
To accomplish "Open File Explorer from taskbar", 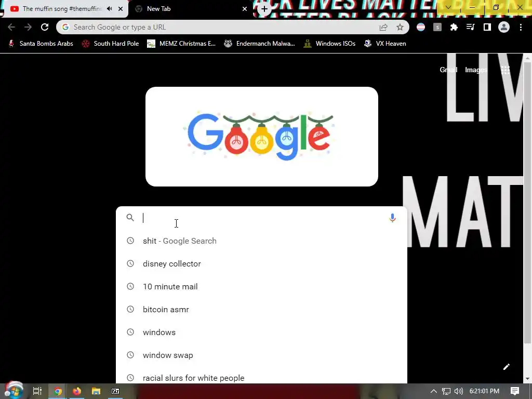I will (96, 391).
